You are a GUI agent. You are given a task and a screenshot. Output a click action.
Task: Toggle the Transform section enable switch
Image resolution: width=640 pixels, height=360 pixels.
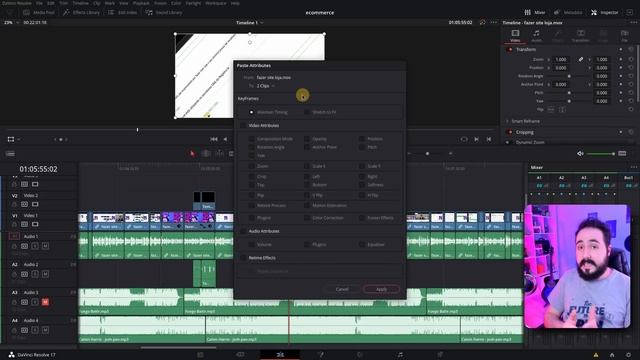[x=509, y=49]
